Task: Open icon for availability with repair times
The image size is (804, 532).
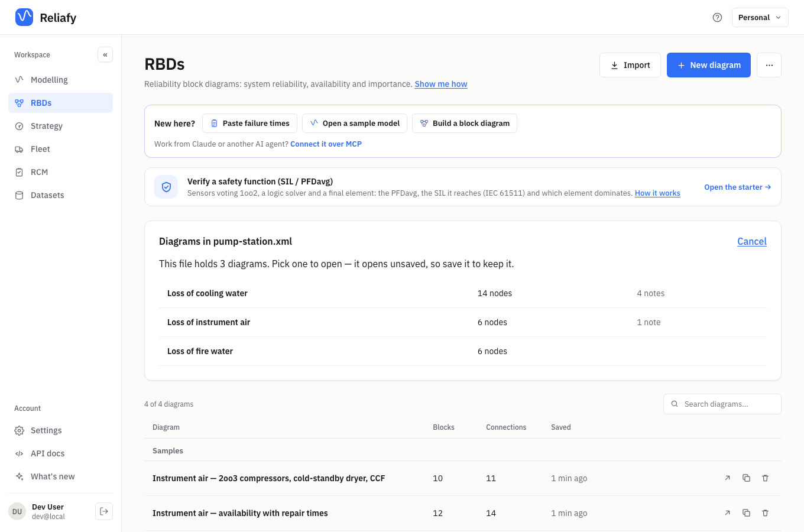Action: coord(728,513)
